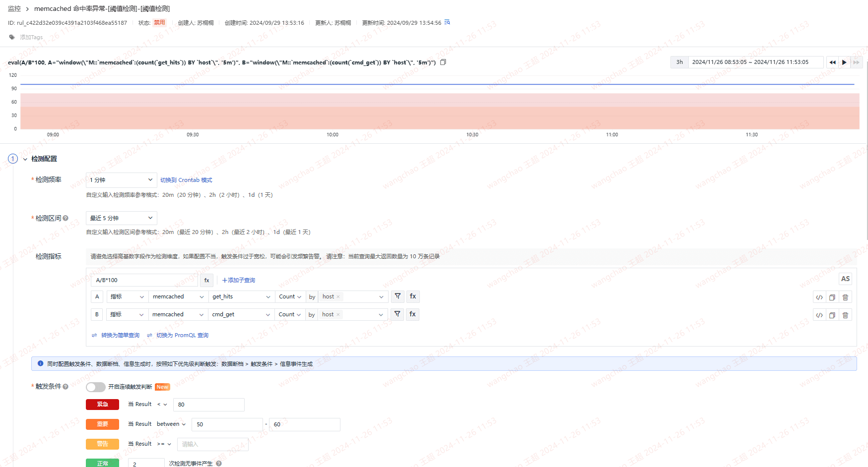Image resolution: width=868 pixels, height=467 pixels.
Task: Open Count aggregation dropdown for query A
Action: click(x=290, y=296)
